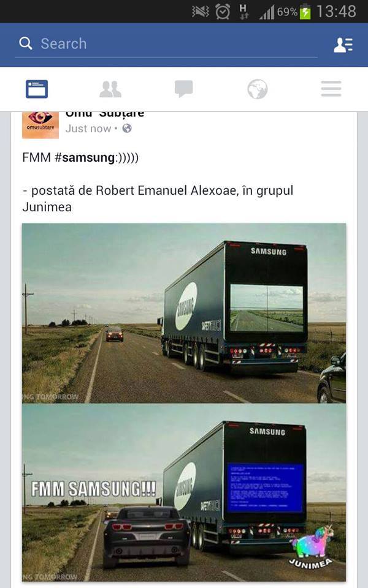The image size is (368, 588).
Task: Tap the public globe privacy icon
Action: point(128,129)
